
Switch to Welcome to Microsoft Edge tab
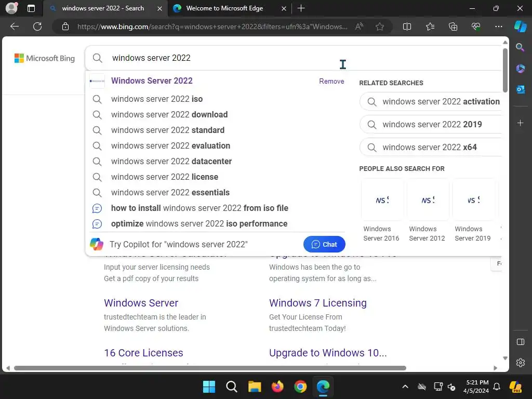[x=224, y=8]
